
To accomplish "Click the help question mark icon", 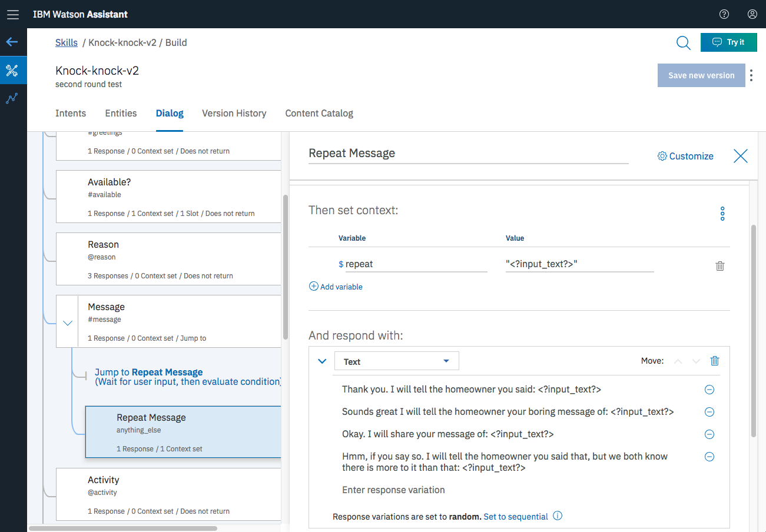I will point(724,14).
